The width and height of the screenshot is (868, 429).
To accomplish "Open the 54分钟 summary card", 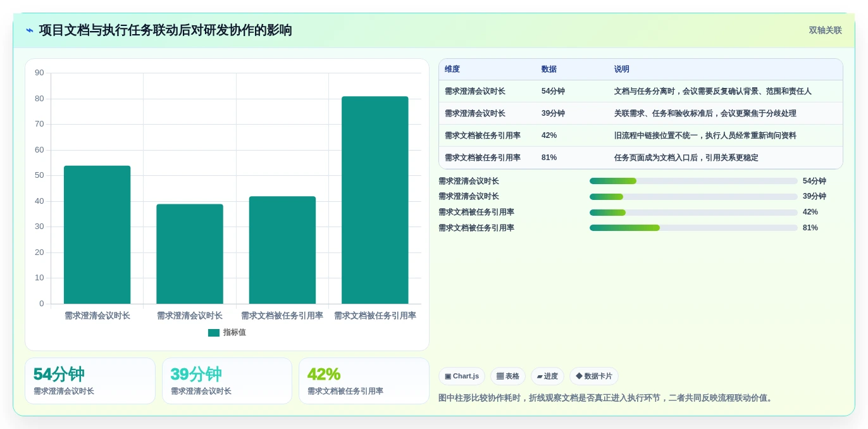I will tap(90, 381).
